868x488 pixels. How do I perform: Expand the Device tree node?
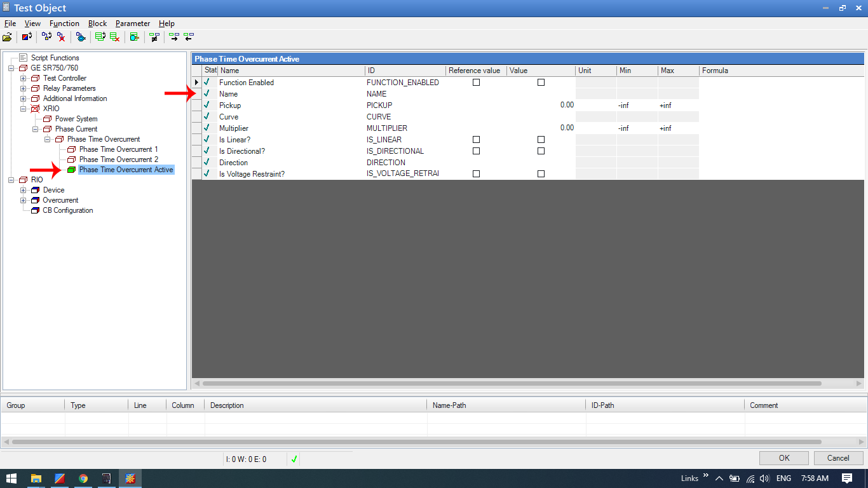[x=23, y=190]
